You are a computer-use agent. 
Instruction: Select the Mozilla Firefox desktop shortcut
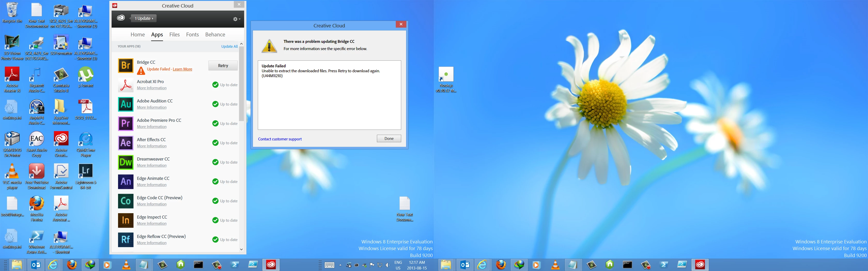[x=36, y=209]
